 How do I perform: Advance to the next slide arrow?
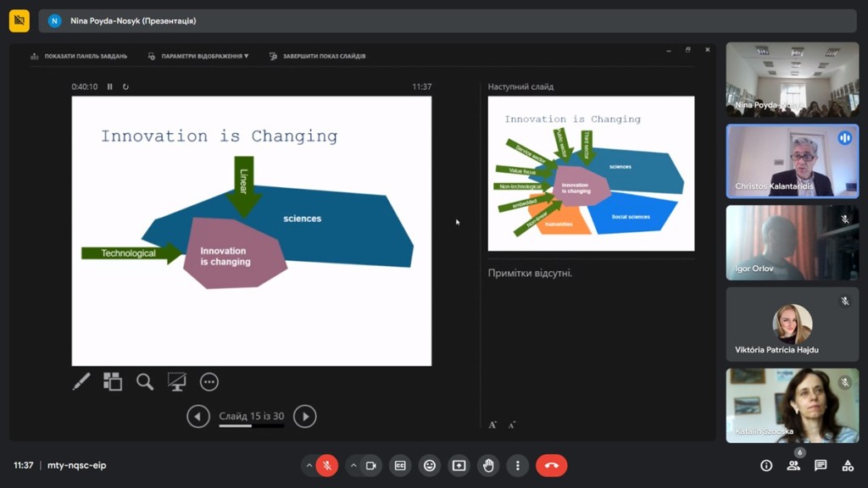coord(304,416)
